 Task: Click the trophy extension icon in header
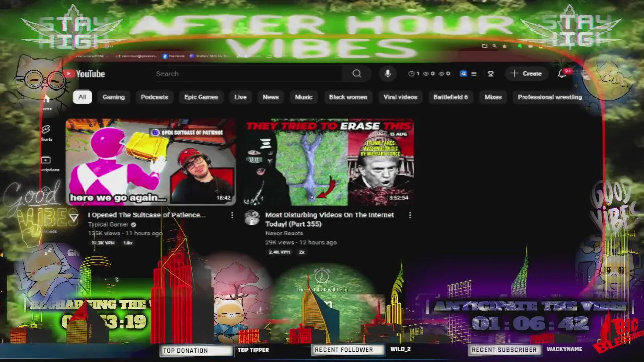coord(490,74)
